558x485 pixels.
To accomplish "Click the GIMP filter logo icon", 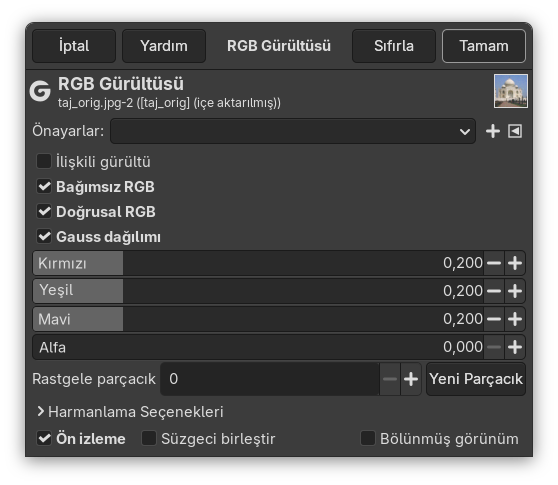I will (40, 91).
